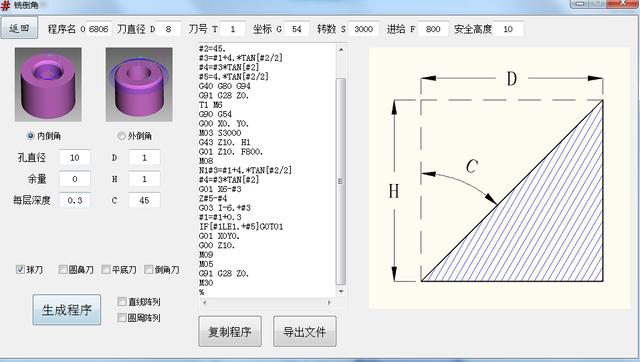The image size is (640, 362).
Task: Close the 铣倒角 window
Action: point(623,3)
